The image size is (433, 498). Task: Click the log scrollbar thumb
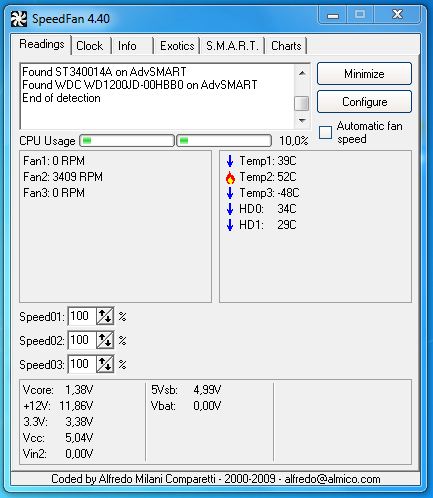click(x=302, y=103)
